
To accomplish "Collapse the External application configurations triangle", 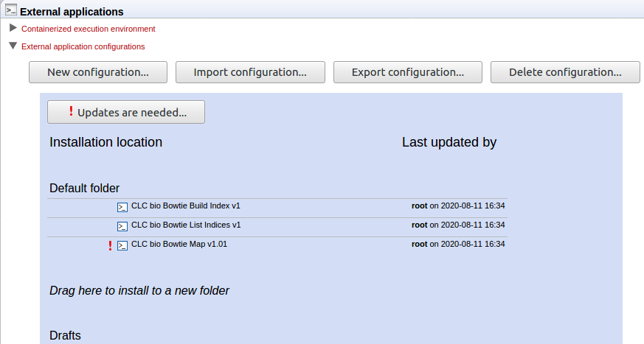I will pyautogui.click(x=13, y=46).
